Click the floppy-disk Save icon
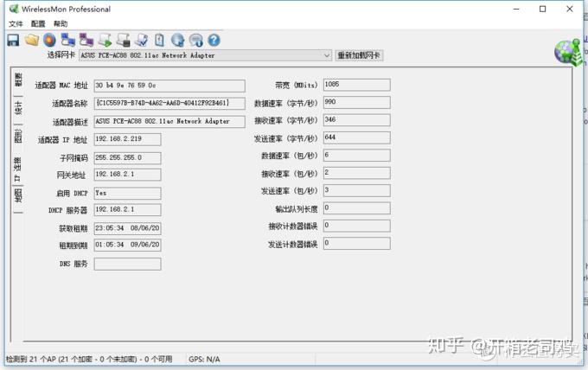Viewport: 588px width, 370px height. [x=14, y=40]
